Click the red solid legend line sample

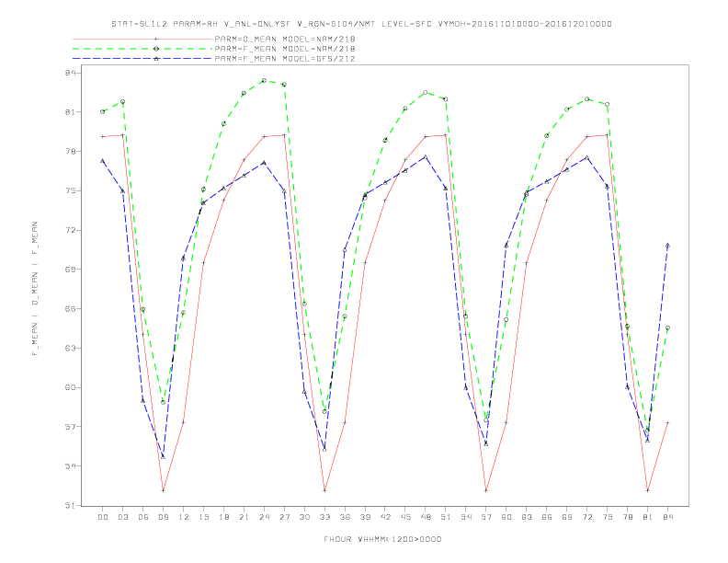click(x=142, y=39)
